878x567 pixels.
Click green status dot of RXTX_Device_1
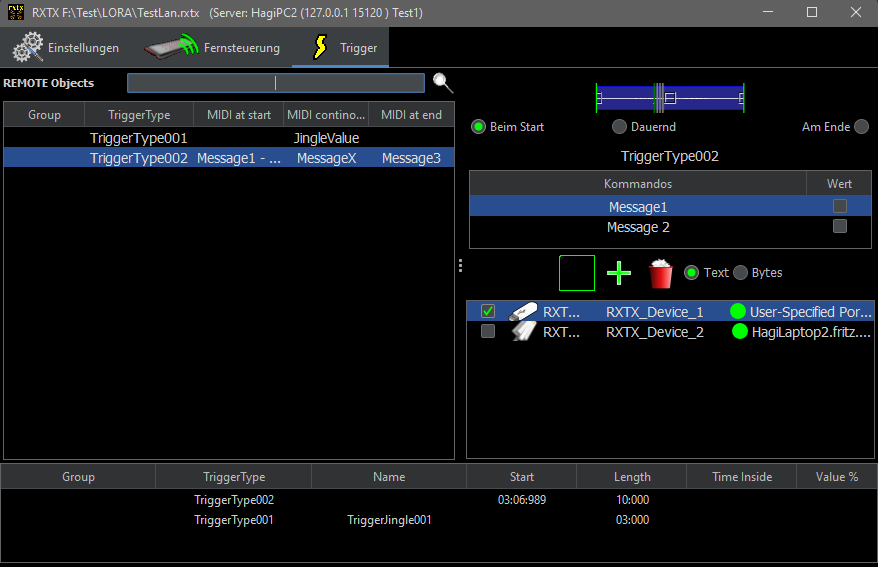(738, 312)
